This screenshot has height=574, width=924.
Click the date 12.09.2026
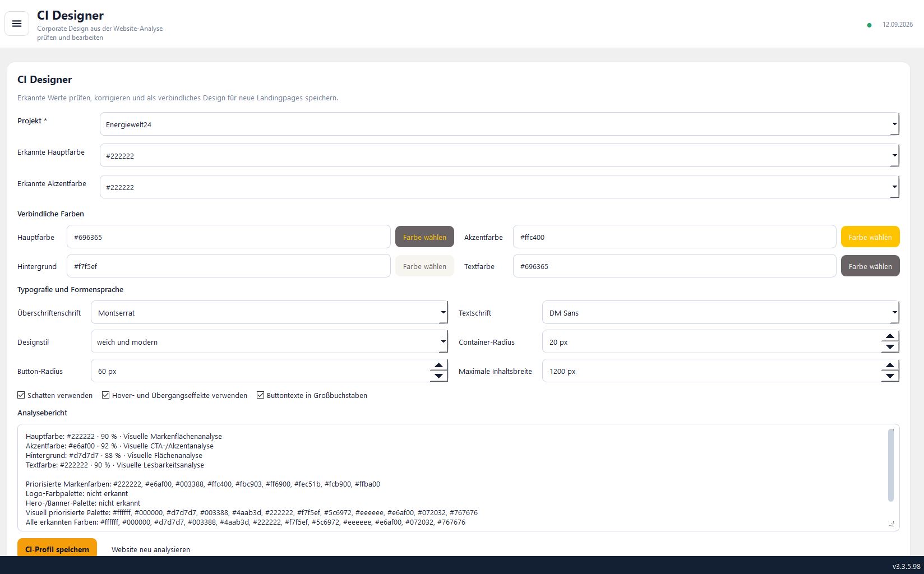pyautogui.click(x=898, y=25)
